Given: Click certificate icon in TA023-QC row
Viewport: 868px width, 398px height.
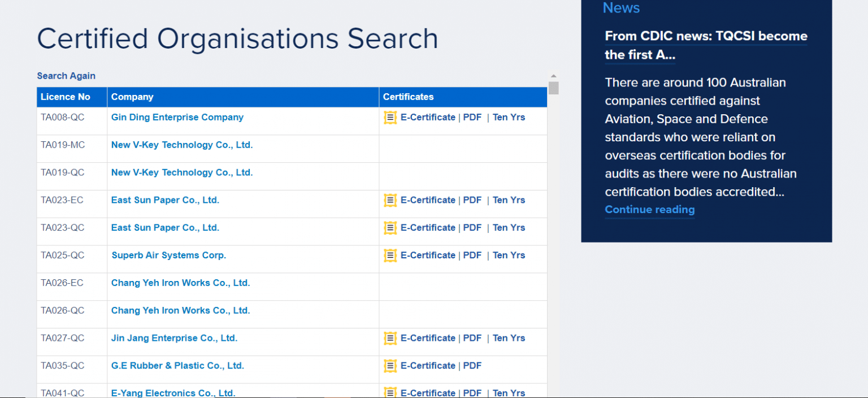Looking at the screenshot, I should pos(390,228).
